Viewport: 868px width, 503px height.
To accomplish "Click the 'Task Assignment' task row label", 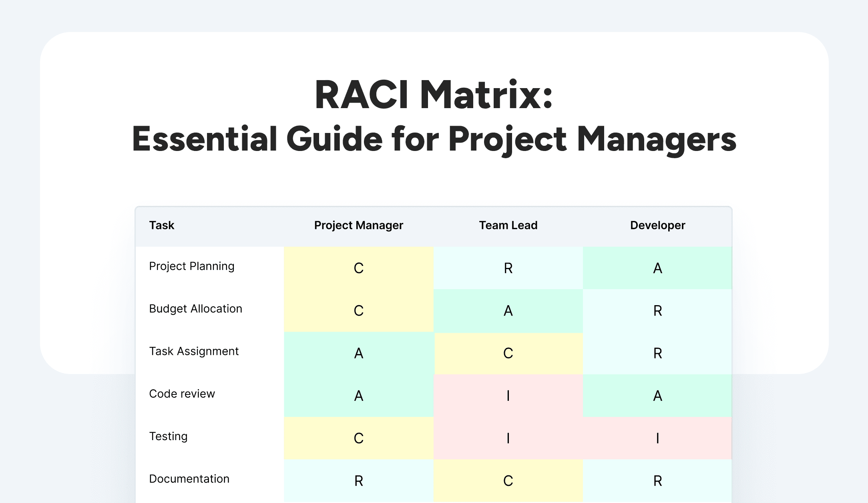I will point(194,351).
